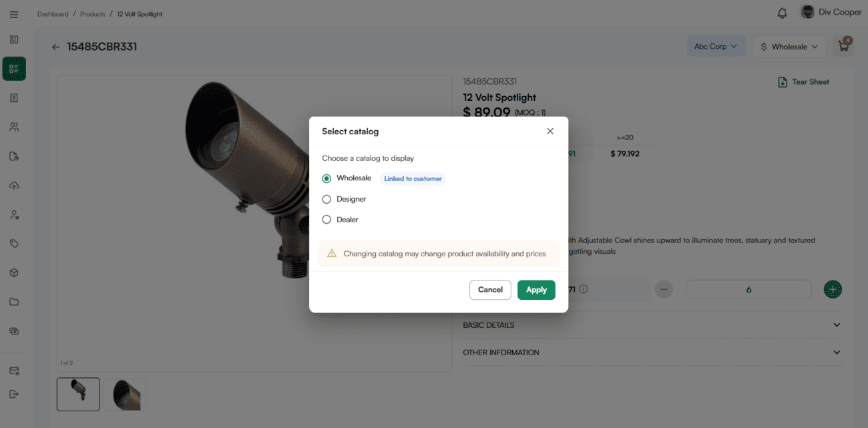
Task: Close the Select catalog dialog
Action: 550,132
